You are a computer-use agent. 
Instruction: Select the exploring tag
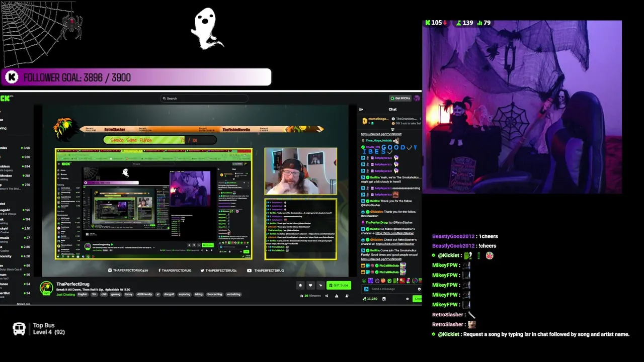point(184,295)
